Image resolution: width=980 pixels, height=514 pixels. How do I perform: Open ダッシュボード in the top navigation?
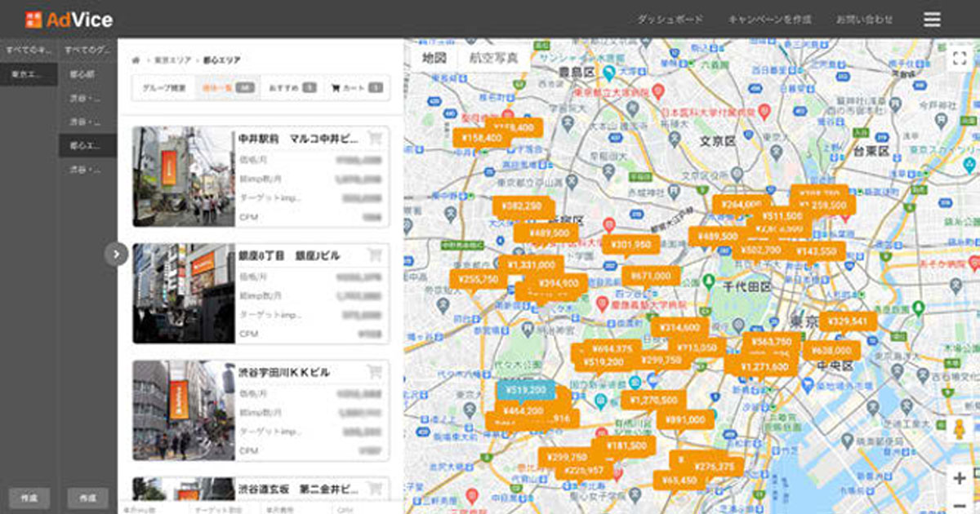point(670,20)
